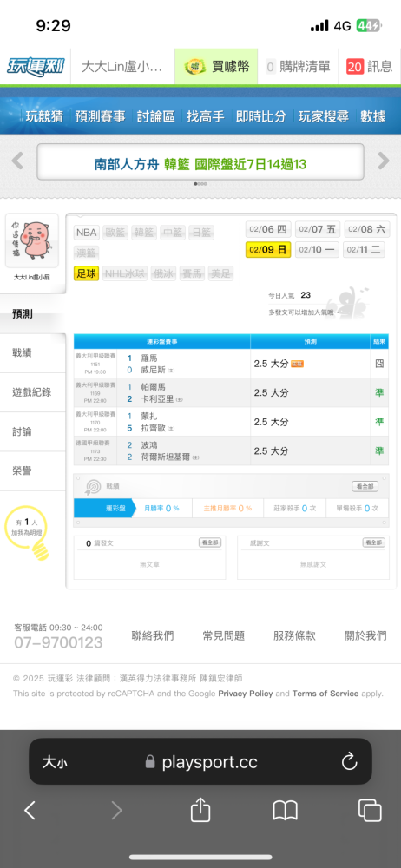Show next banner with right arrow
Image resolution: width=401 pixels, height=868 pixels.
point(384,161)
